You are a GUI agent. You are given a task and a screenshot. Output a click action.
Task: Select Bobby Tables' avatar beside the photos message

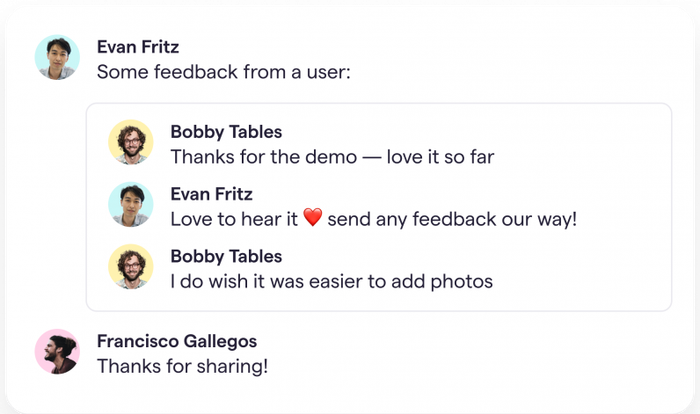pyautogui.click(x=131, y=267)
